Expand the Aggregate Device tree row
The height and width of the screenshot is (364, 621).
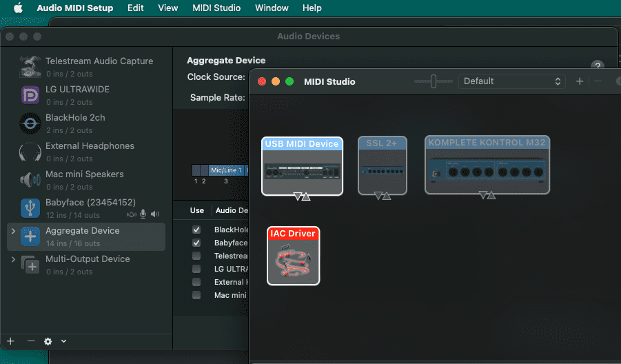click(13, 231)
